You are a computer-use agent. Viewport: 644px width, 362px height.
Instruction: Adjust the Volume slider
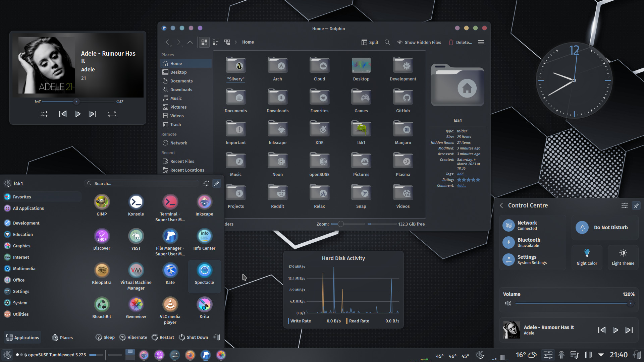point(574,303)
